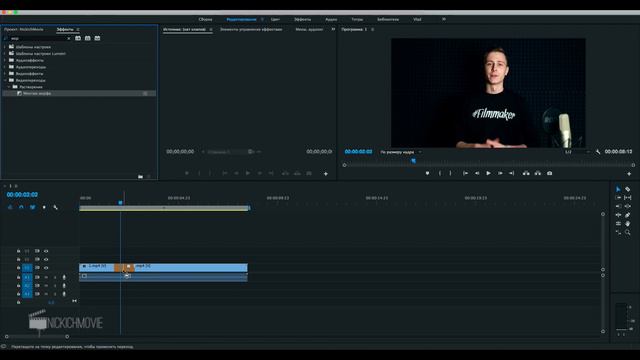This screenshot has height=360, width=640.
Task: Step back one frame in Program monitor
Action: 477,173
